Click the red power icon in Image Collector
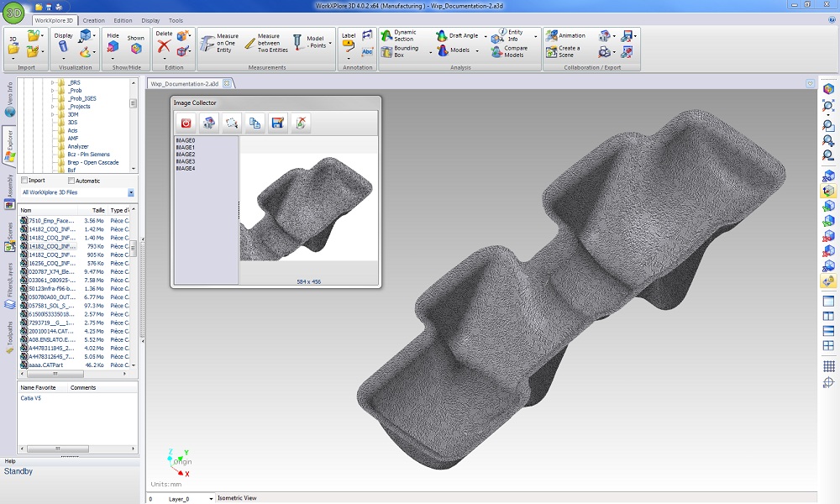This screenshot has height=504, width=840. [186, 123]
